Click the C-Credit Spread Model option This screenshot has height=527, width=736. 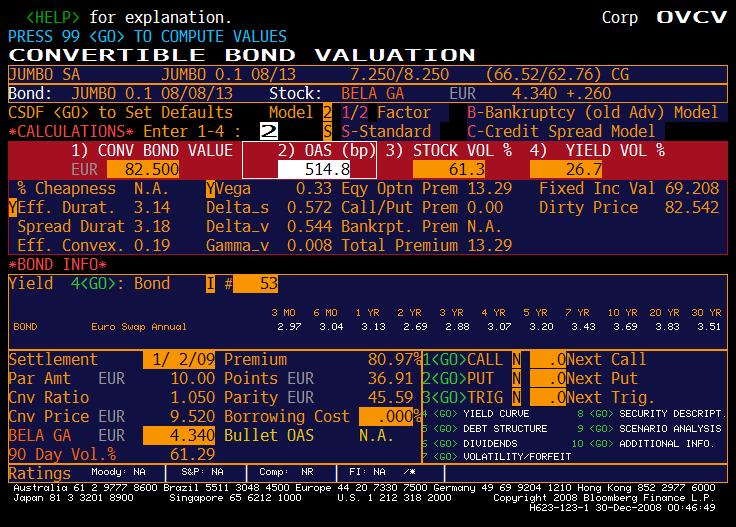tap(561, 131)
